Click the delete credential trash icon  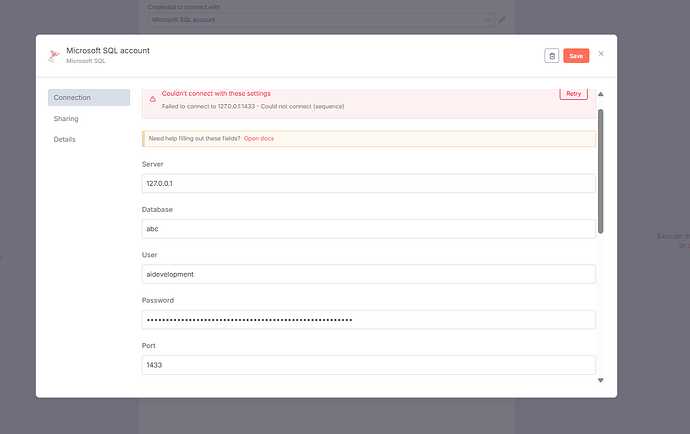tap(551, 56)
